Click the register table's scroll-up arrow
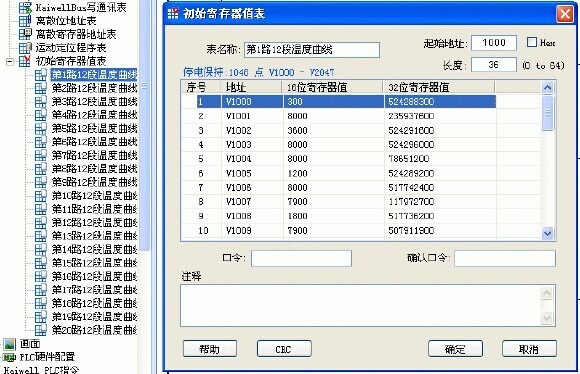This screenshot has width=580, height=374. (547, 88)
